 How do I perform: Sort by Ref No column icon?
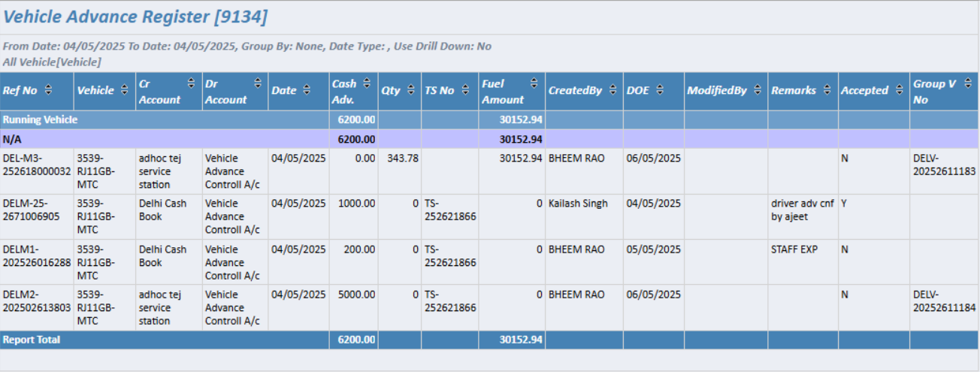pos(49,90)
